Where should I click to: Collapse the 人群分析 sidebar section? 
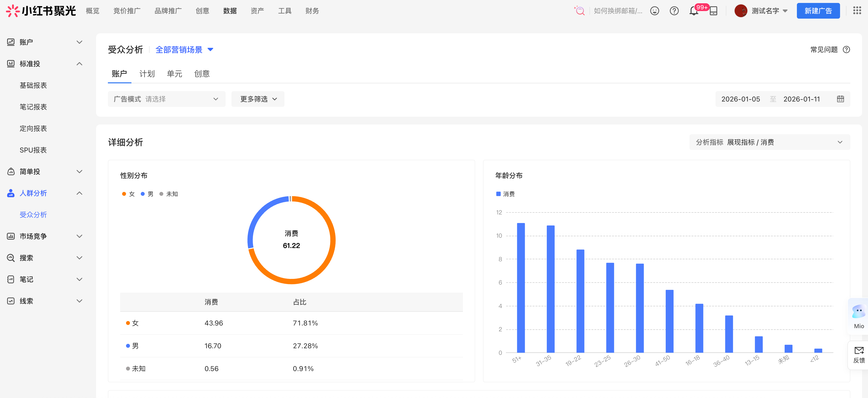click(79, 193)
